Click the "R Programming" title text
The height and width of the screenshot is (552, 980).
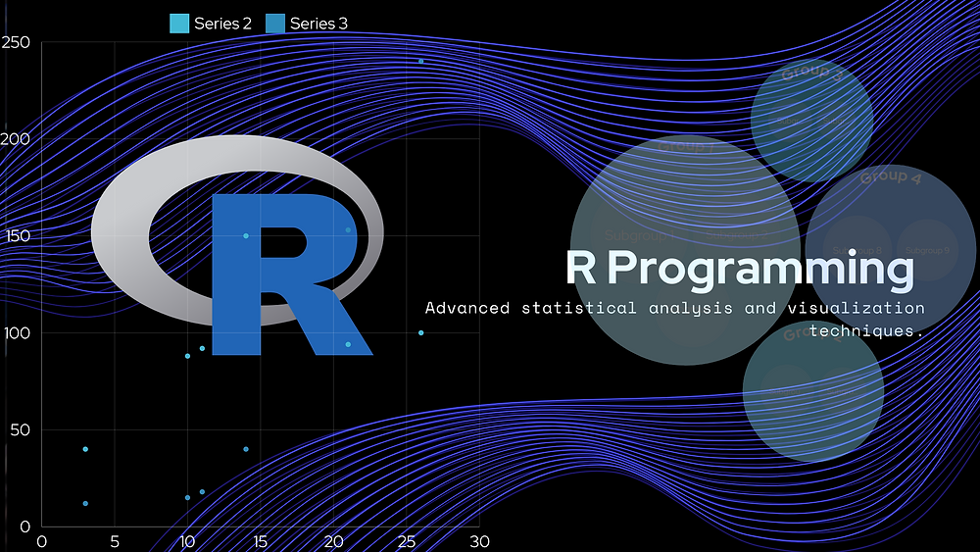[740, 268]
